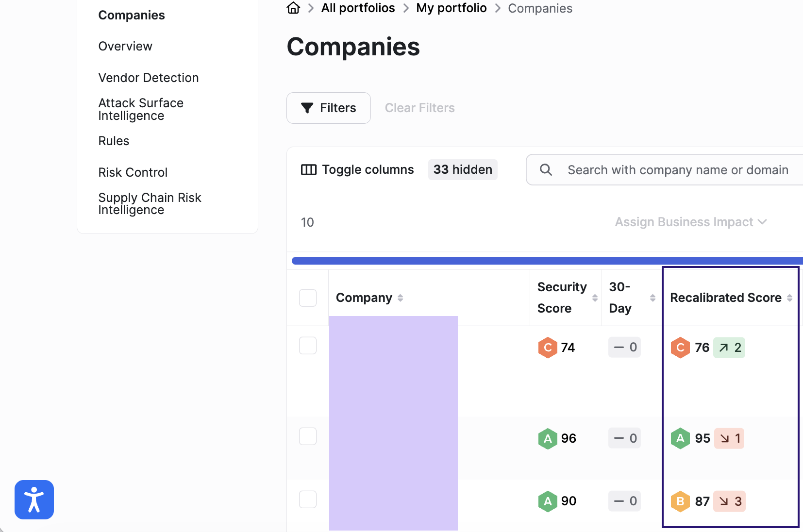
Task: Open Risk Control in the sidebar
Action: tap(133, 172)
